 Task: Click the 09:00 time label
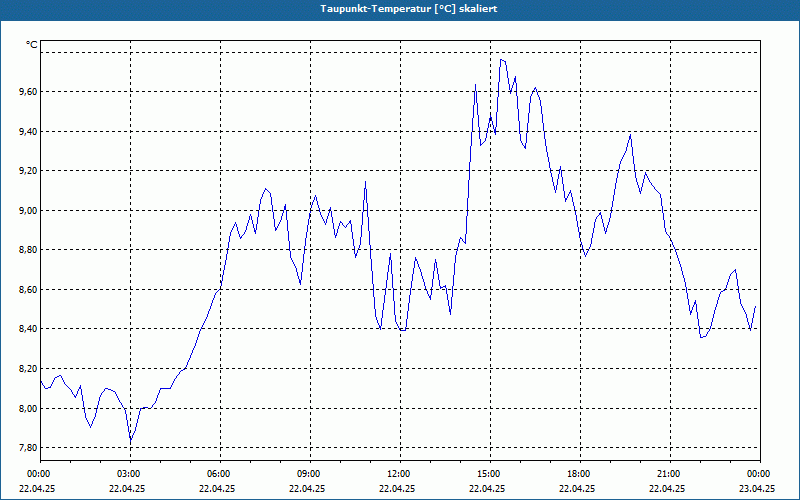pos(310,474)
